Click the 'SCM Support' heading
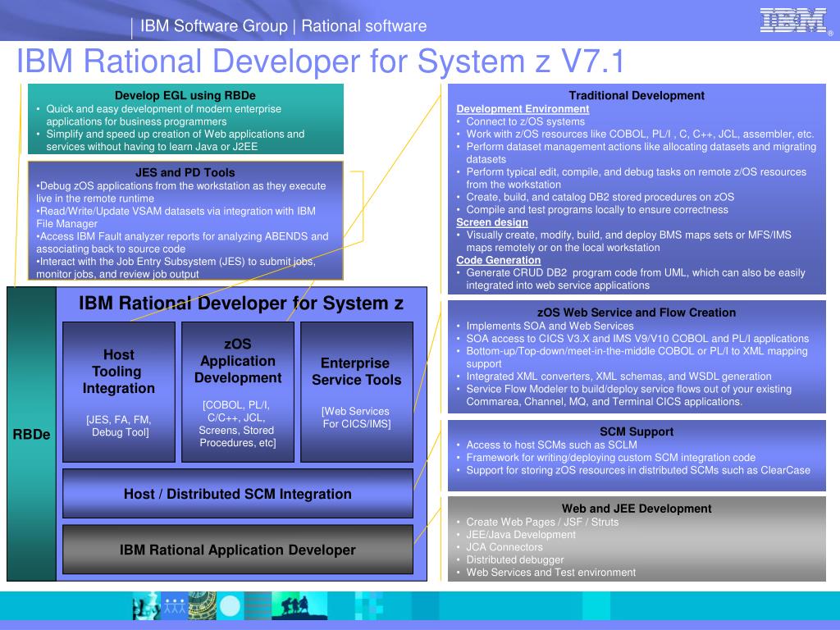This screenshot has width=840, height=630. click(637, 431)
